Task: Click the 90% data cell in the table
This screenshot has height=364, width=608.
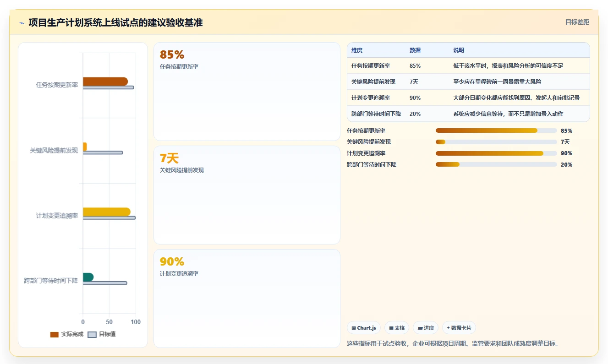Action: tap(415, 98)
